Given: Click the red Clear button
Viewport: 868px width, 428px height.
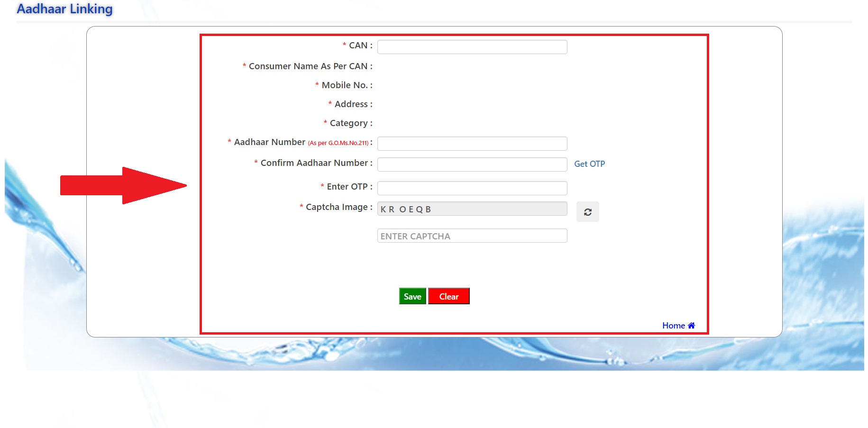Looking at the screenshot, I should pyautogui.click(x=449, y=296).
